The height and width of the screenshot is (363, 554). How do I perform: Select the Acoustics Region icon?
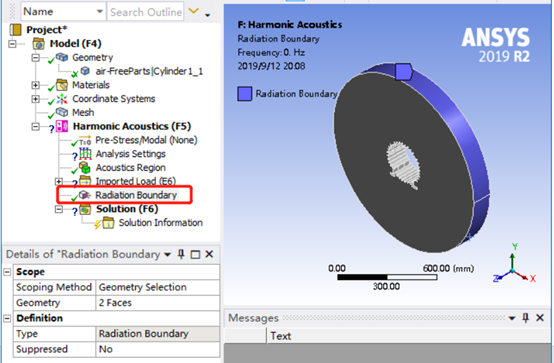[x=85, y=168]
